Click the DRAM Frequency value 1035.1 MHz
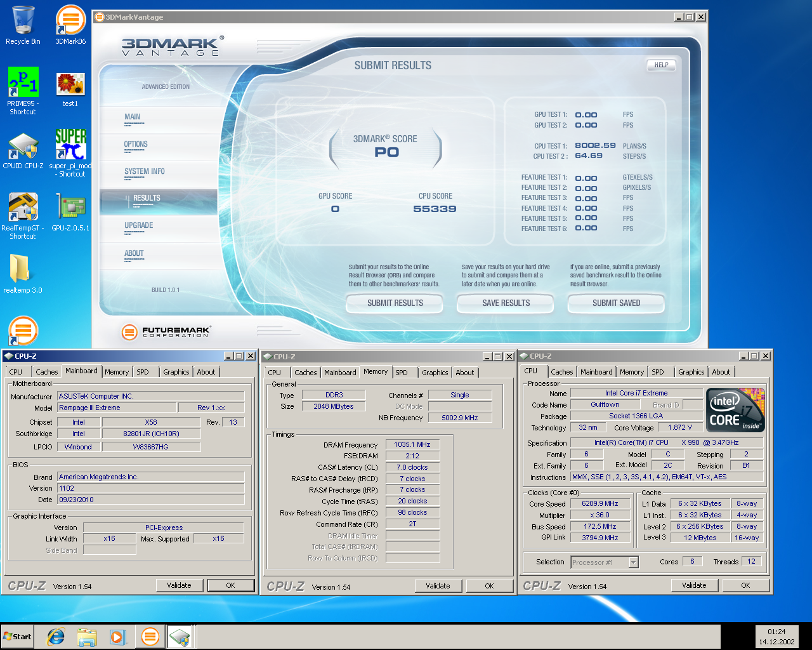This screenshot has height=650, width=812. 412,444
